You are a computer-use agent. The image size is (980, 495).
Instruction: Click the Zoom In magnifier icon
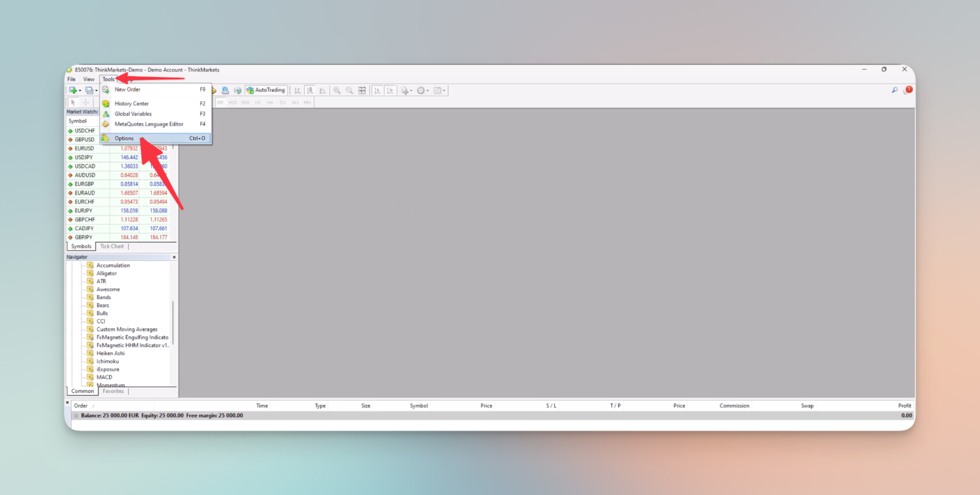click(337, 90)
